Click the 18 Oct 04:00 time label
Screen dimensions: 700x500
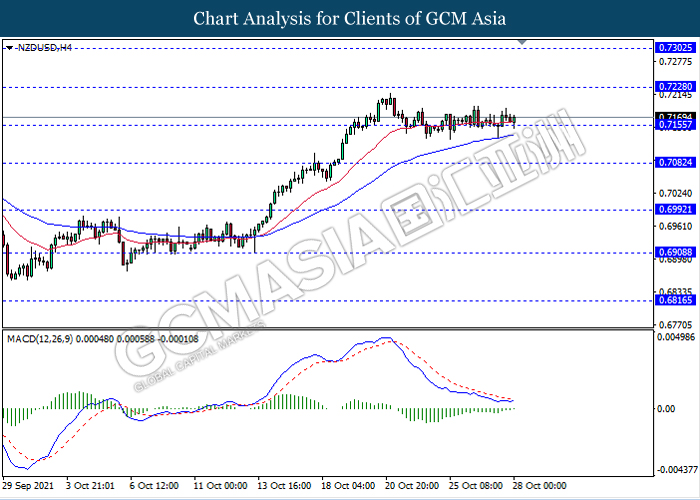pos(349,486)
